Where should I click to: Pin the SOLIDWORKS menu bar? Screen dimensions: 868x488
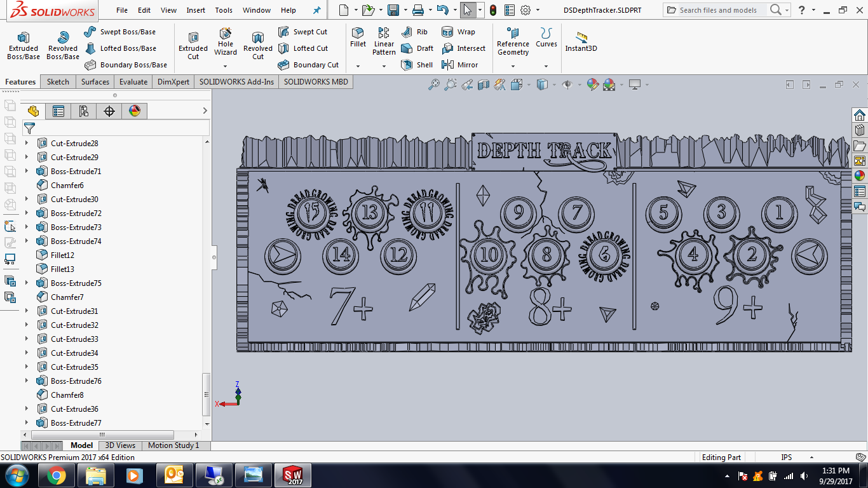(317, 10)
